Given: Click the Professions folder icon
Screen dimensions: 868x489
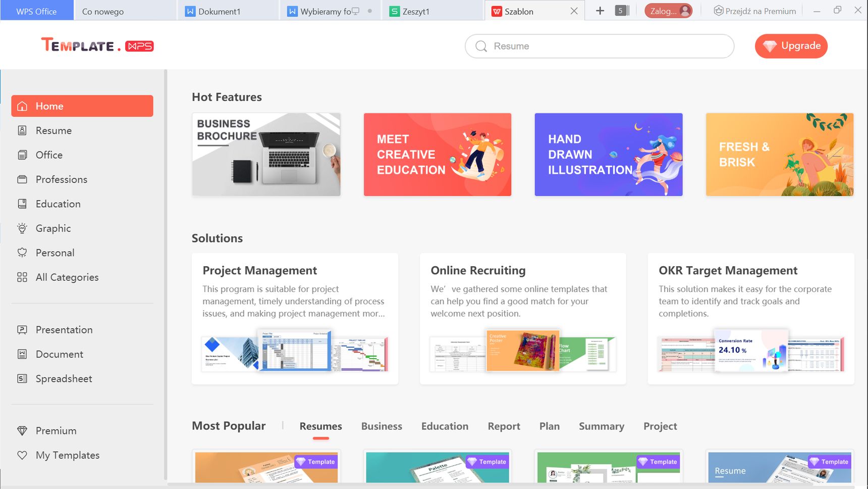Looking at the screenshot, I should 22,179.
